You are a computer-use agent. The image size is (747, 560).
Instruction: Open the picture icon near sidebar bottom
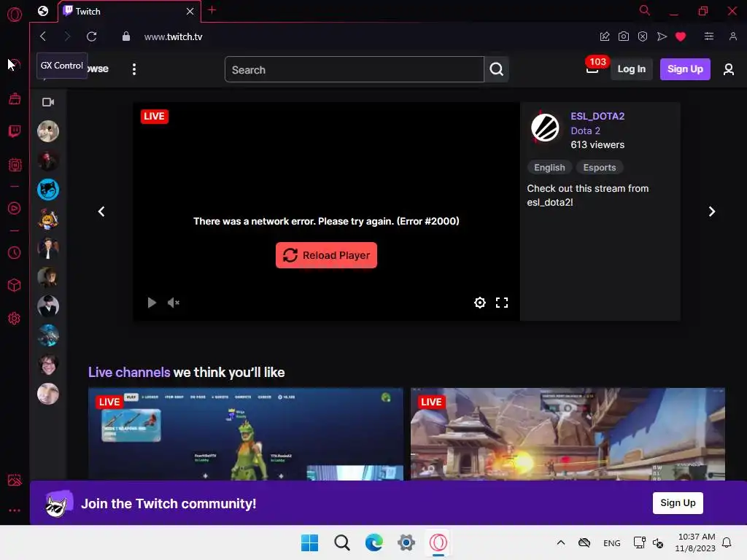(x=15, y=480)
